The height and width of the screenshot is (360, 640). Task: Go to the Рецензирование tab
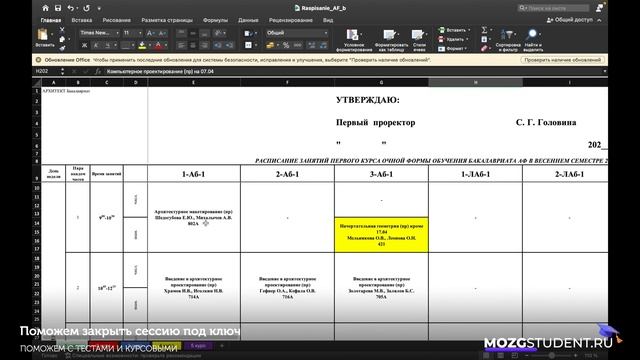(x=291, y=20)
